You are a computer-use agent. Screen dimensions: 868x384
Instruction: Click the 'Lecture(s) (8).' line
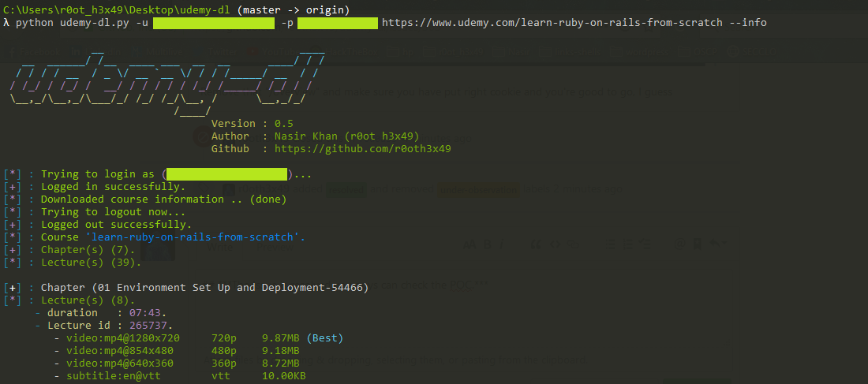88,300
